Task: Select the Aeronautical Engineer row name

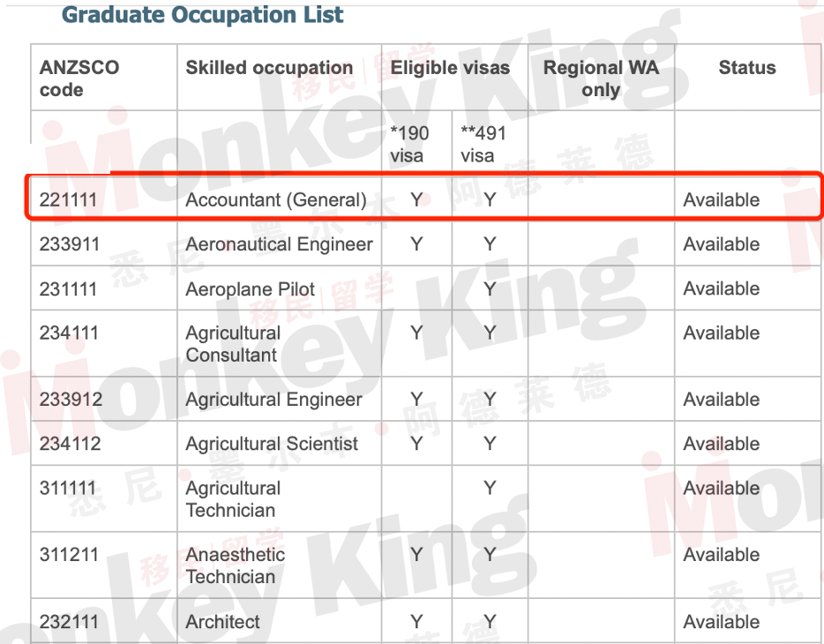Action: (279, 244)
